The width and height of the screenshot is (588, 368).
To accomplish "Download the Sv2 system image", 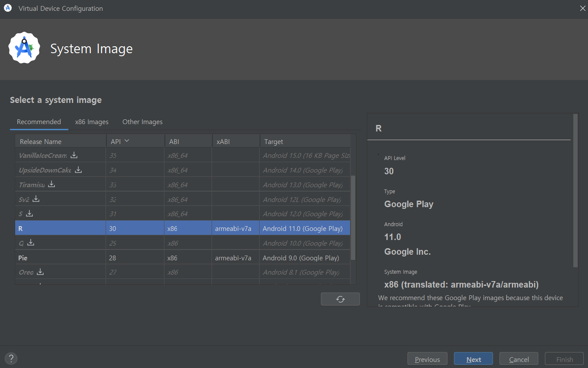I will [36, 199].
